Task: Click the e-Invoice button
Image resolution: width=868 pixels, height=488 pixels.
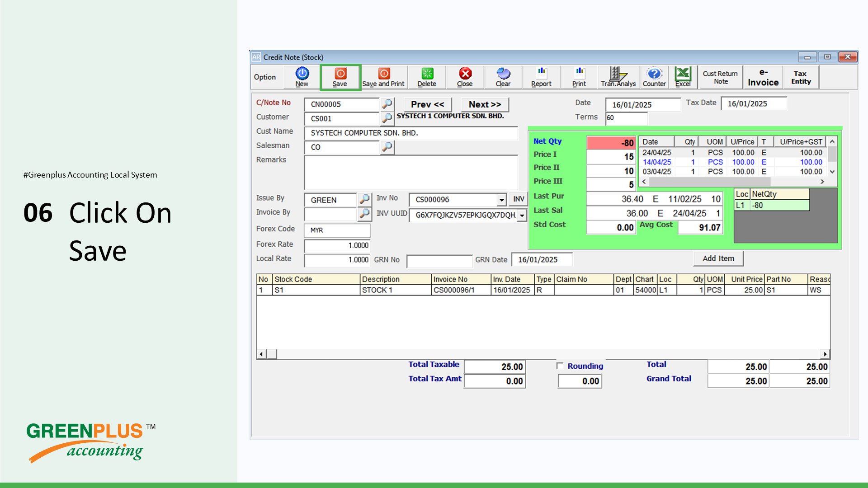Action: tap(763, 77)
